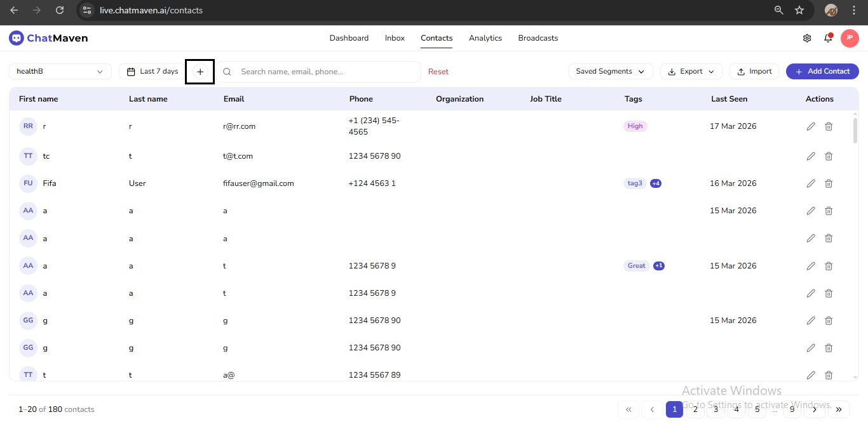Viewport: 868px width, 424px height.
Task: Click the JP profile avatar
Action: point(850,38)
